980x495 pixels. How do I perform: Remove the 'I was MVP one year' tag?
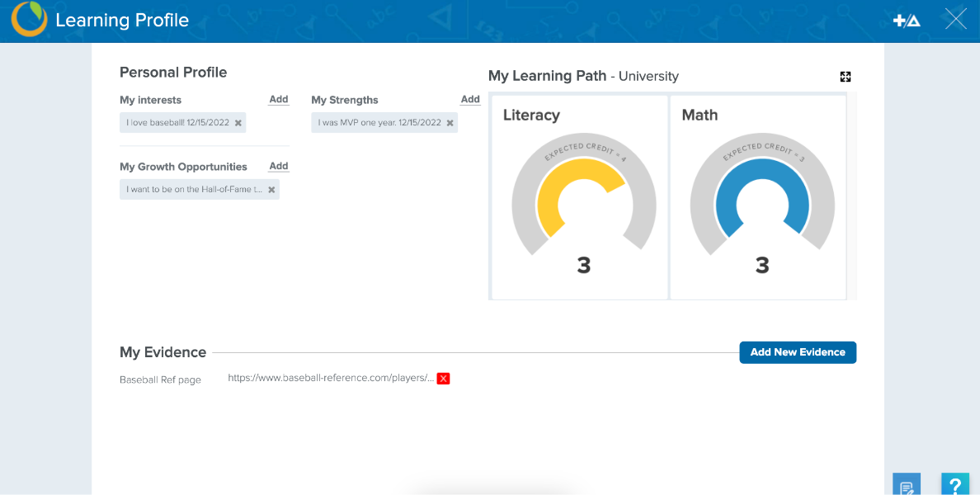pyautogui.click(x=450, y=123)
